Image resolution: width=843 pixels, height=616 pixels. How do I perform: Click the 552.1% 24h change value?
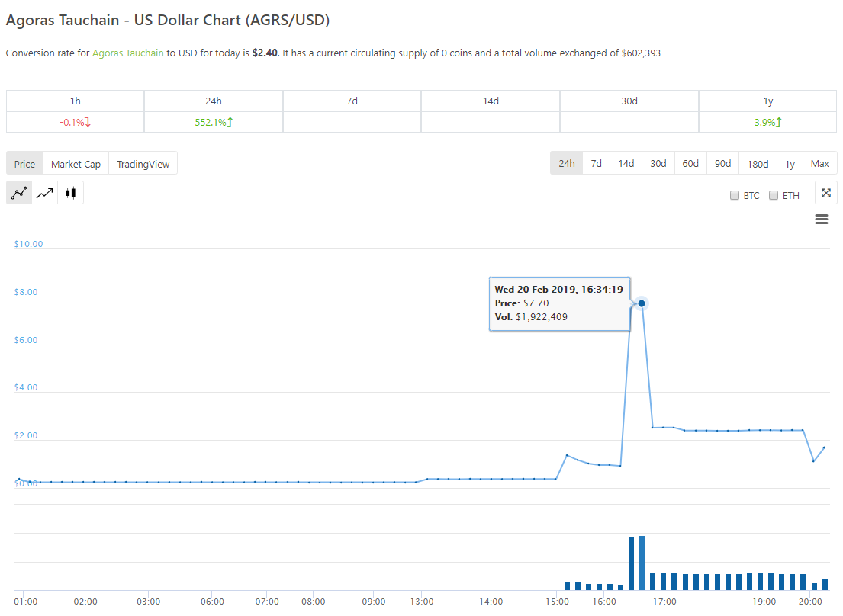(214, 123)
